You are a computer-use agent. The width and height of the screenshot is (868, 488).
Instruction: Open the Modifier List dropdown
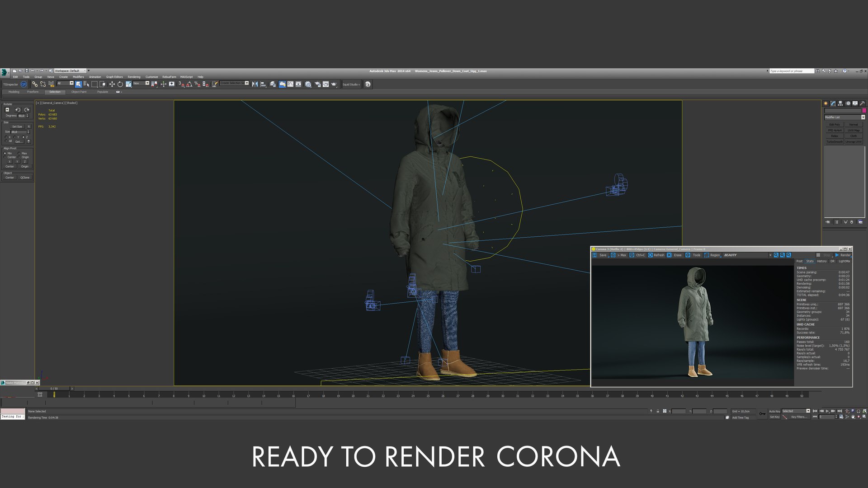(844, 117)
